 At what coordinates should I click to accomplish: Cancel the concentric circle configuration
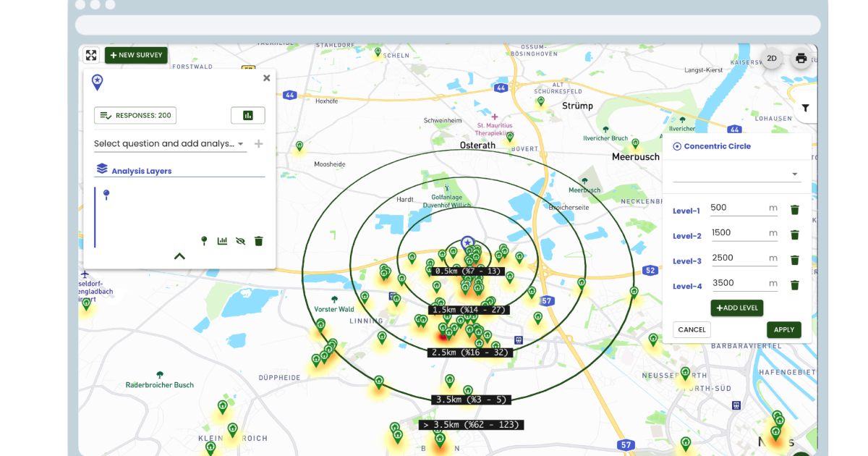[692, 329]
